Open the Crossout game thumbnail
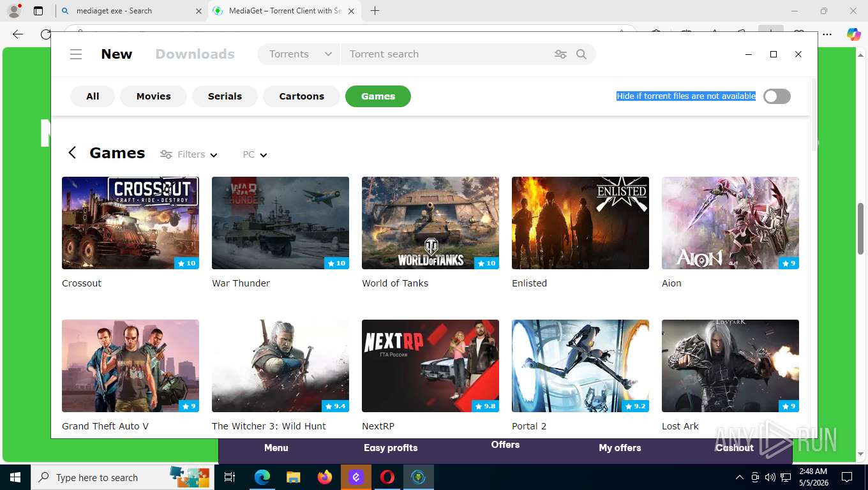This screenshot has height=490, width=868. [130, 223]
